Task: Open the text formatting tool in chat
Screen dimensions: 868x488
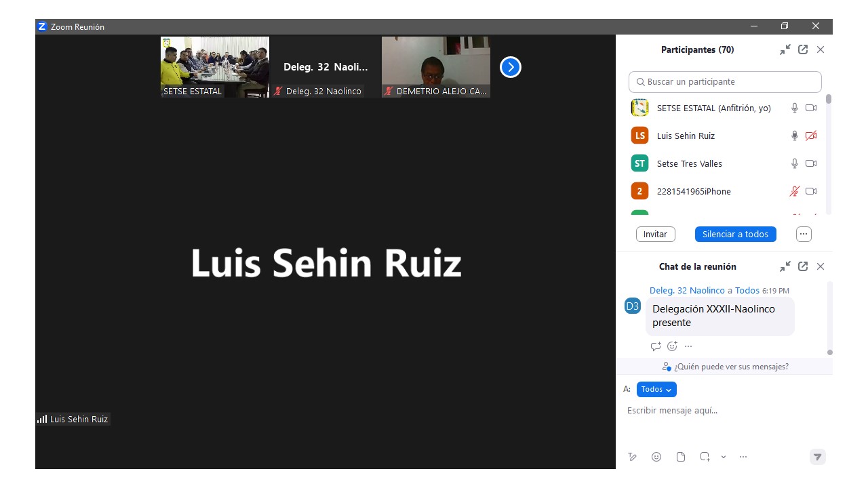Action: [x=633, y=457]
